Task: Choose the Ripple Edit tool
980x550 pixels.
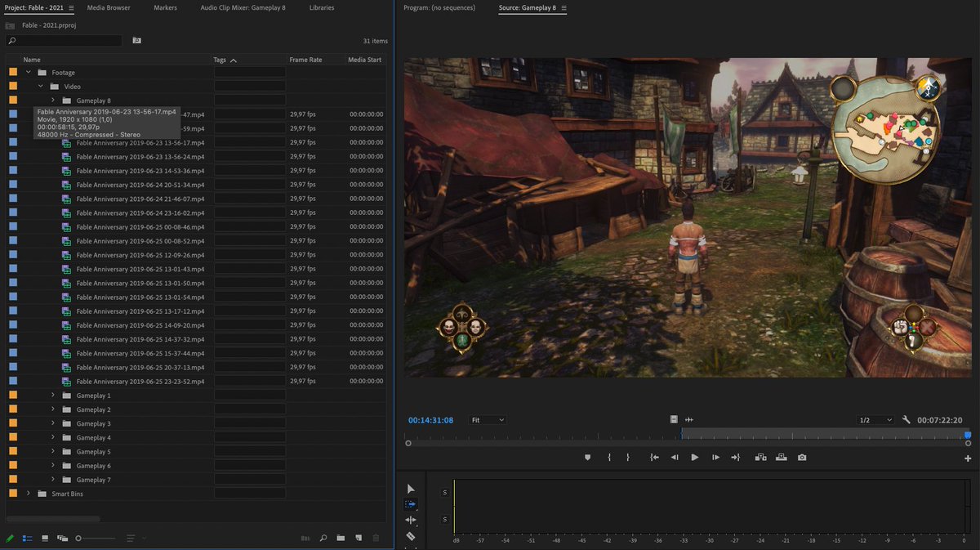Action: (x=411, y=520)
